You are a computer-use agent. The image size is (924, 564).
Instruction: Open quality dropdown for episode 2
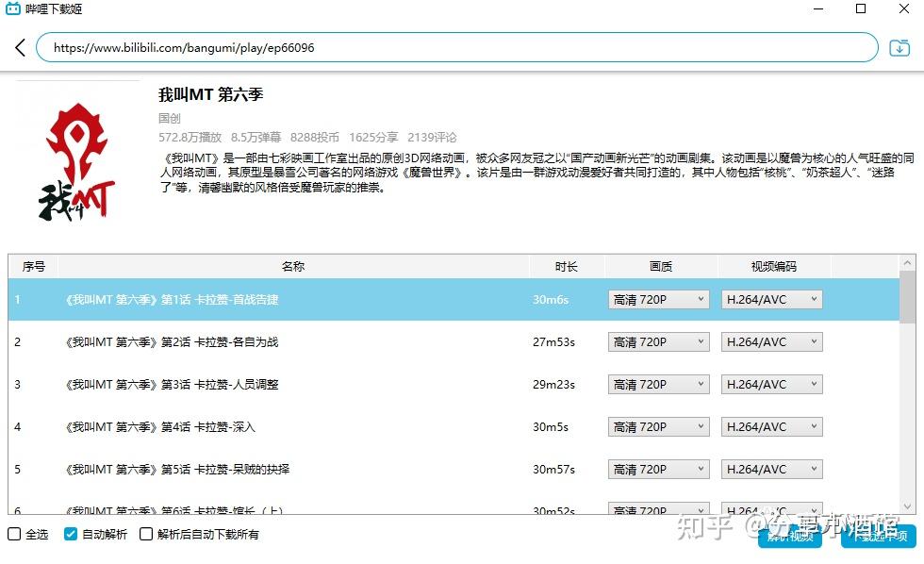click(x=658, y=341)
